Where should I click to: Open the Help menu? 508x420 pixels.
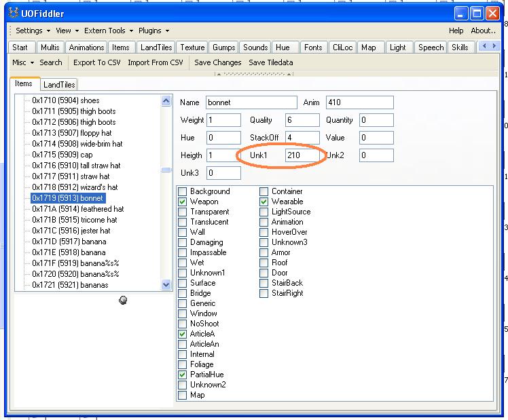(456, 31)
